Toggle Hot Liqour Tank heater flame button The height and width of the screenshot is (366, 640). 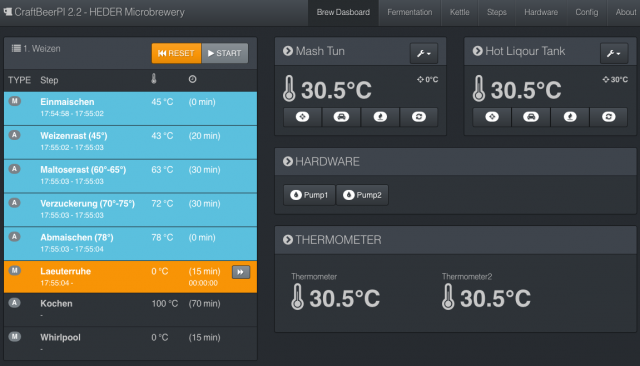tap(570, 117)
